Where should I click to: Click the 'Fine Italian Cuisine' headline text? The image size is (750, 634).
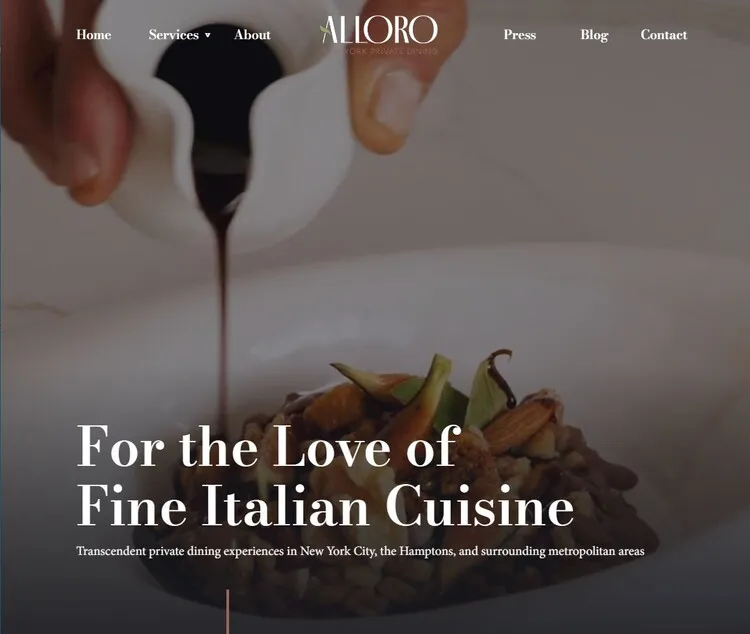325,506
